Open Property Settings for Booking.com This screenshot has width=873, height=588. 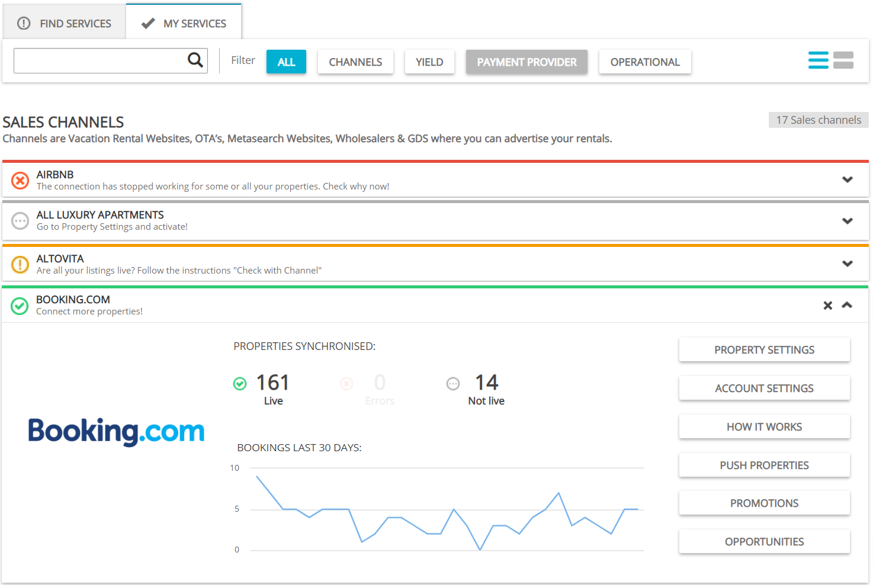pos(764,349)
